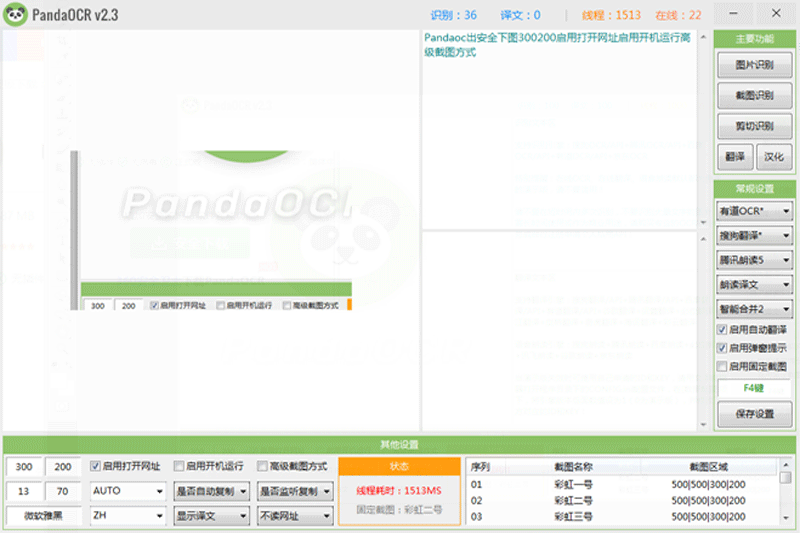Click recognized text result starting Pandaoc

pos(557,45)
